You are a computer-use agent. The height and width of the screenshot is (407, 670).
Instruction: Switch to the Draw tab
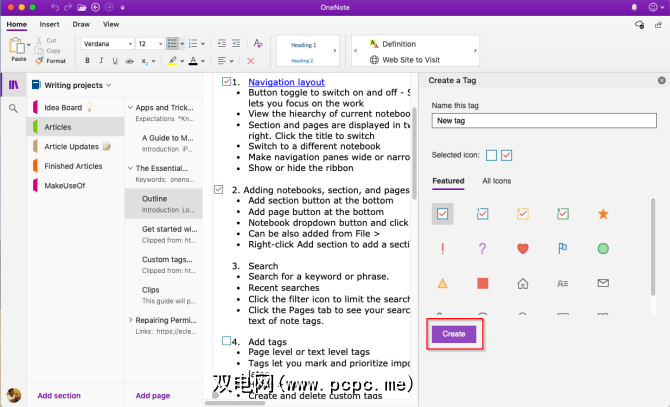click(81, 24)
